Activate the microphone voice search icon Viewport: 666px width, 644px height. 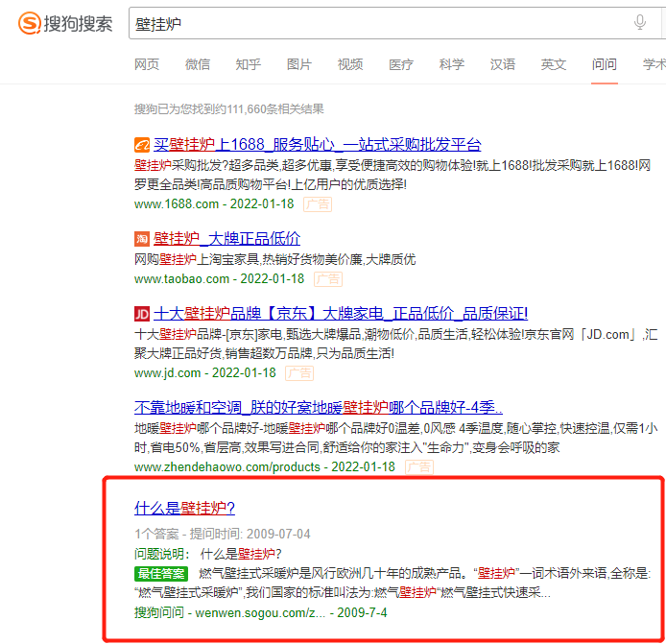click(640, 22)
